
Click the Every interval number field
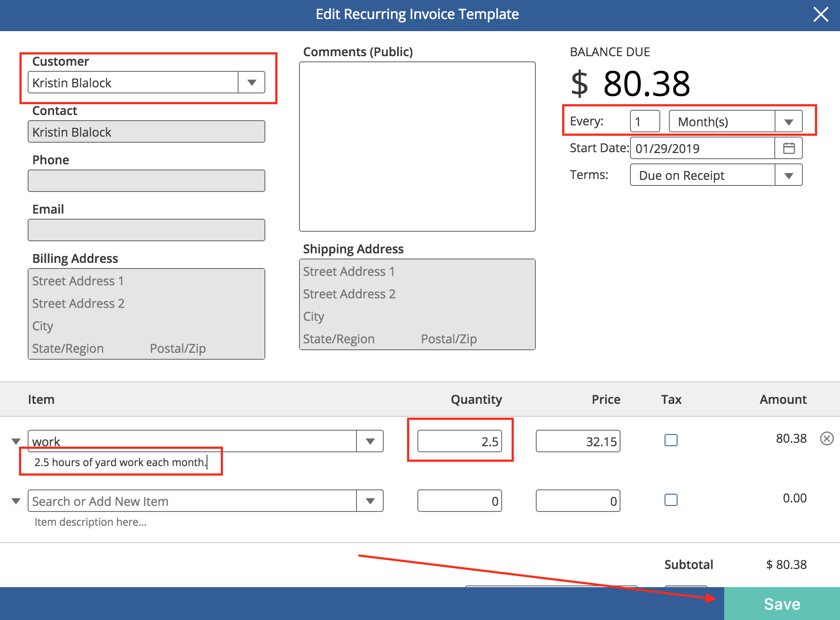click(645, 121)
